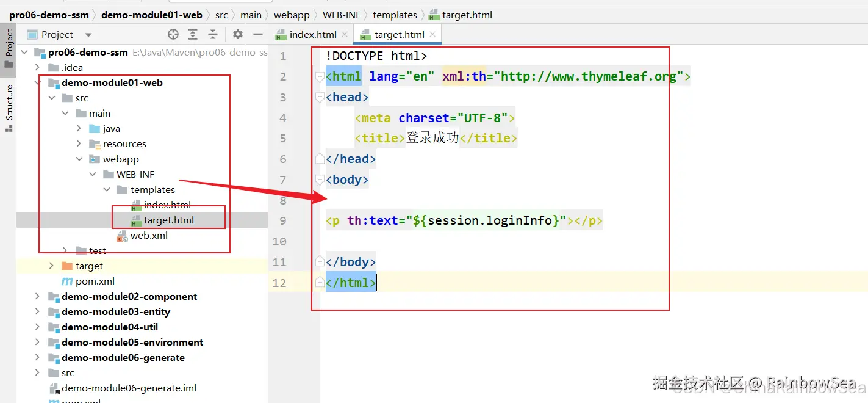The width and height of the screenshot is (868, 403).
Task: Click the thymeleaf.org URL in code
Action: [588, 76]
